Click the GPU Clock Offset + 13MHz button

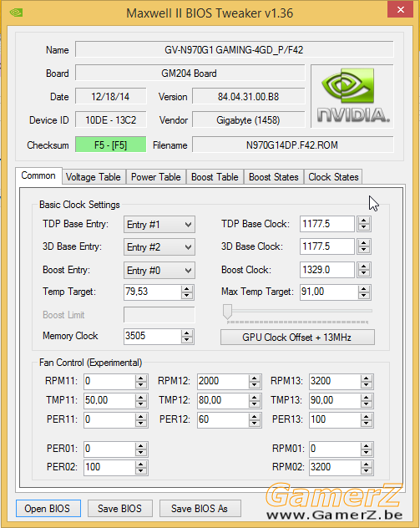(297, 337)
